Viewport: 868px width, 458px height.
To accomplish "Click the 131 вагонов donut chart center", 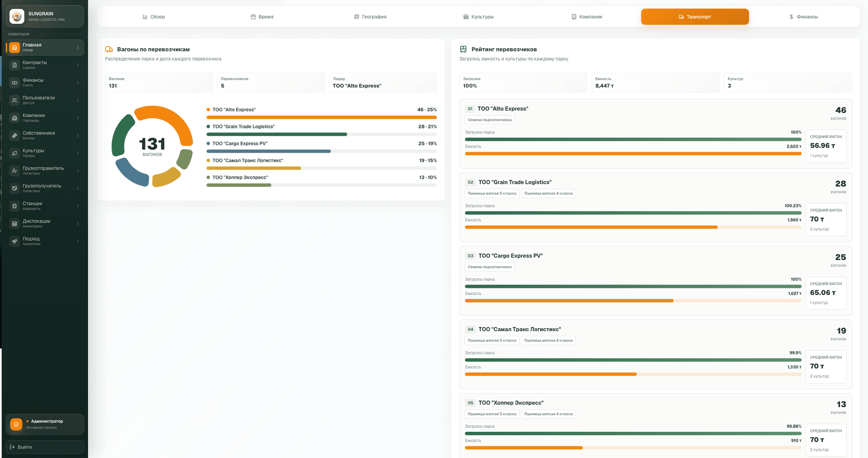I will (152, 146).
